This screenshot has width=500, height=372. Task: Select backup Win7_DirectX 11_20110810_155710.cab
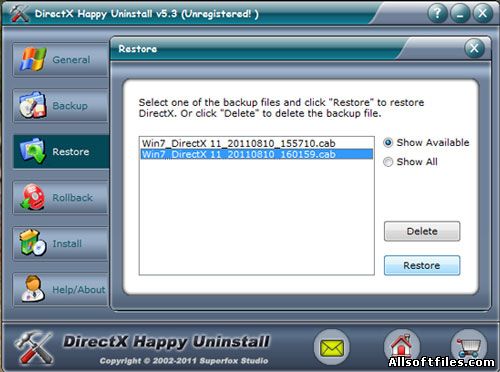tap(257, 143)
